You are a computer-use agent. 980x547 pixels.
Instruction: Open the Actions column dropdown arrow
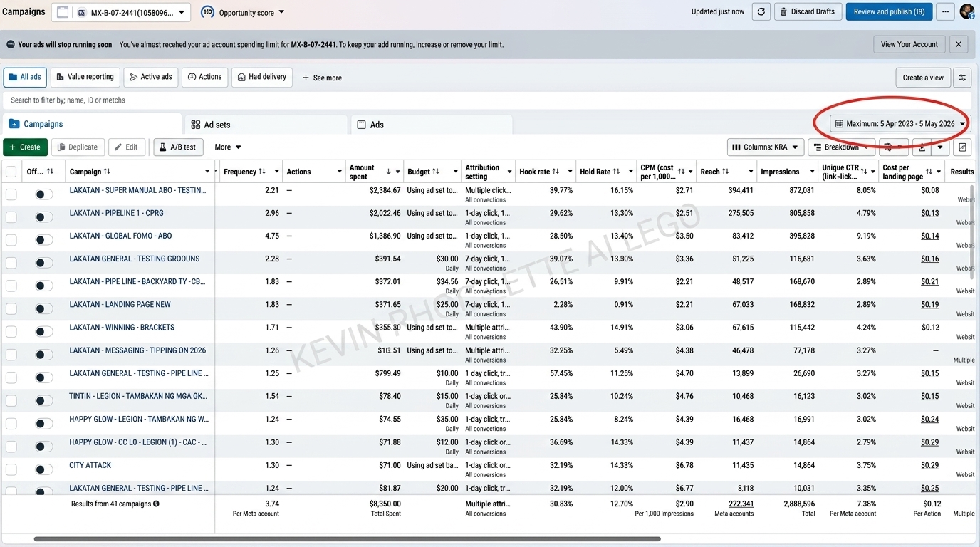pyautogui.click(x=338, y=172)
